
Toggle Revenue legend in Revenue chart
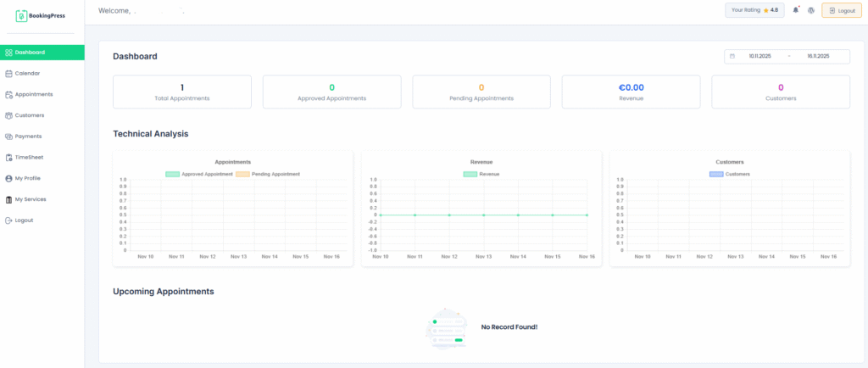[470, 174]
